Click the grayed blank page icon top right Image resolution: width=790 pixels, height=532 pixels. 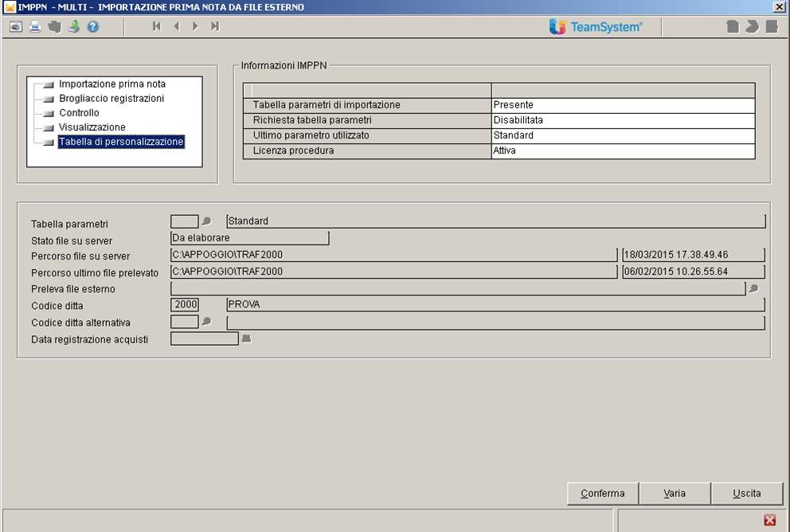pyautogui.click(x=733, y=27)
